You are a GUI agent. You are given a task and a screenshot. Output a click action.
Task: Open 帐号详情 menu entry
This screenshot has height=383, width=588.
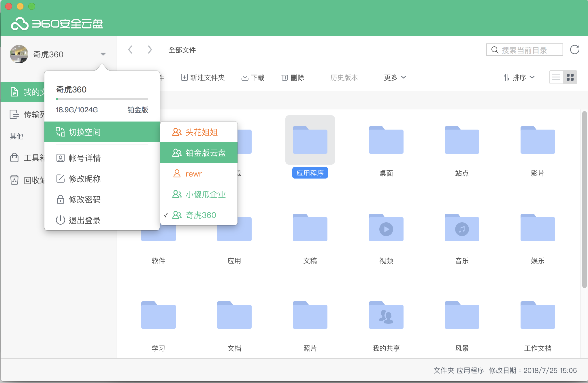tap(102, 158)
